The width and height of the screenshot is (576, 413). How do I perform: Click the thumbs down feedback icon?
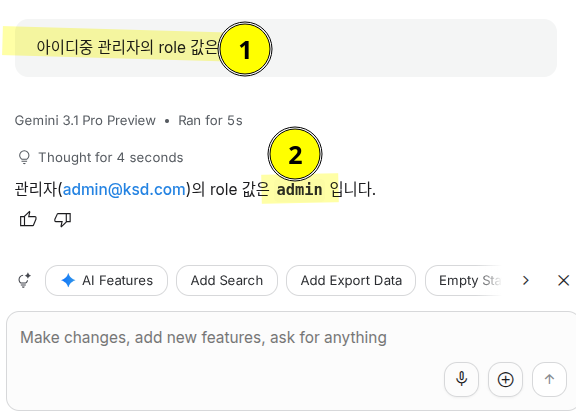pos(62,219)
